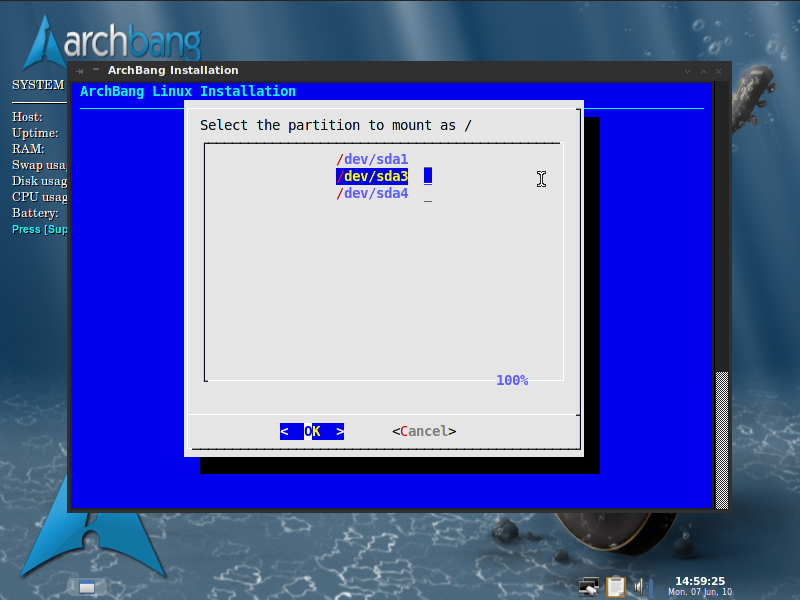This screenshot has width=800, height=600.
Task: Shade window with down-chevron titlebar icon
Action: (687, 71)
